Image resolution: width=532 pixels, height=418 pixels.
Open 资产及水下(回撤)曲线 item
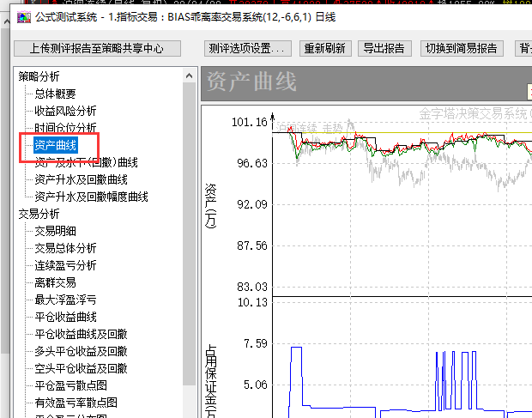point(86,162)
